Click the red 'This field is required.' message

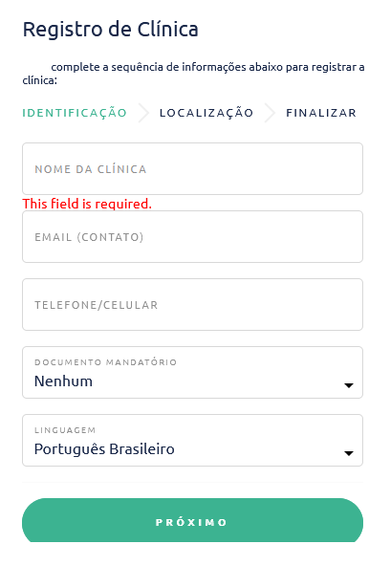tap(87, 204)
